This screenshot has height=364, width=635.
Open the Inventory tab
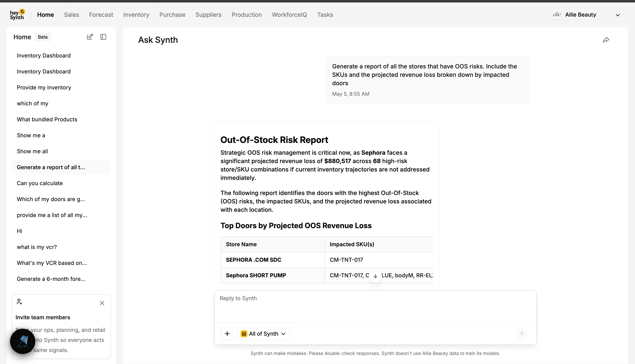pyautogui.click(x=136, y=15)
